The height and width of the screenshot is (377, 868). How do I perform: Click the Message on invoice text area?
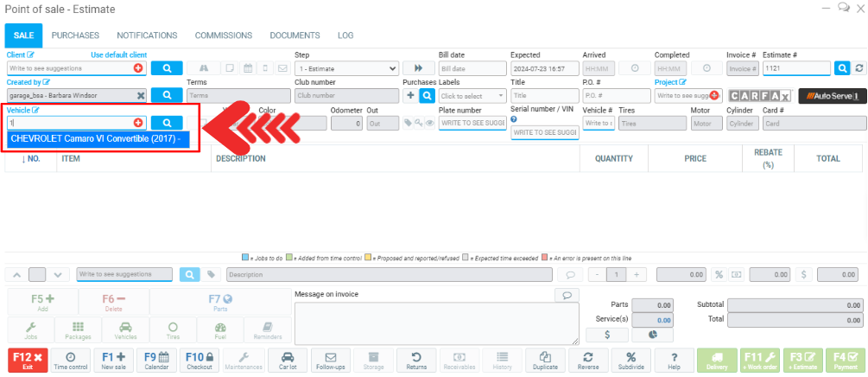[436, 323]
